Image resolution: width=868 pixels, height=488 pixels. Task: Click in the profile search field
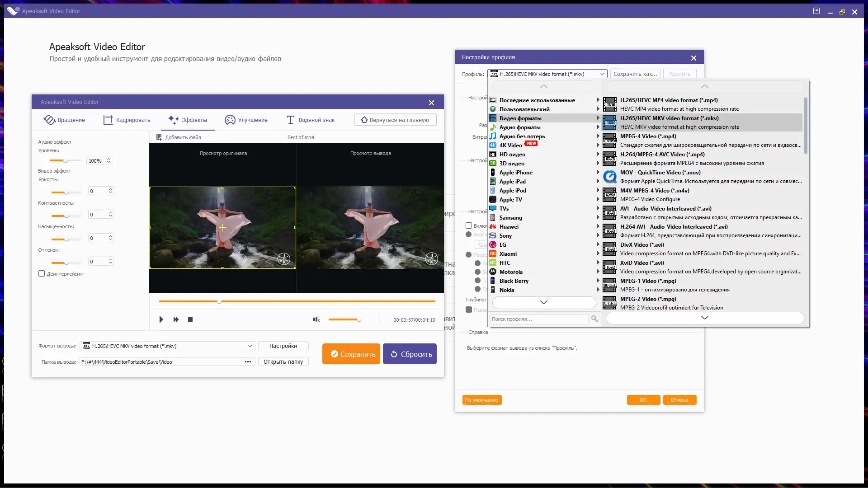pyautogui.click(x=538, y=319)
